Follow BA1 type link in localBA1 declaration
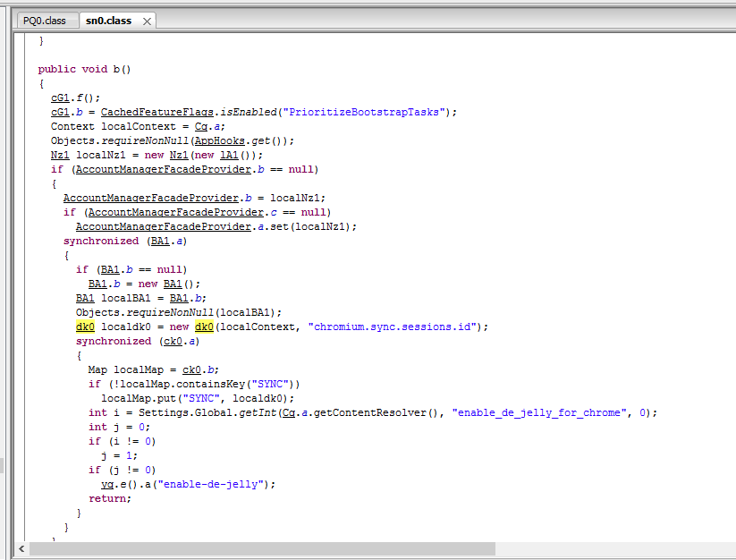This screenshot has width=736, height=560. pos(85,299)
